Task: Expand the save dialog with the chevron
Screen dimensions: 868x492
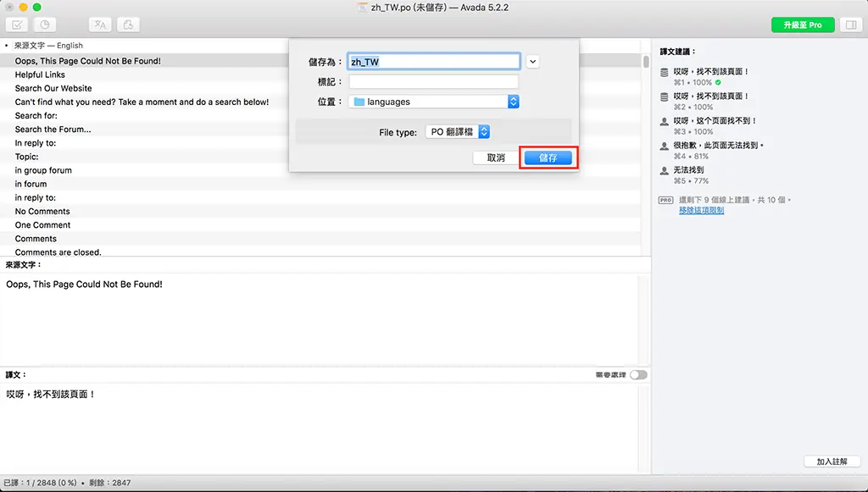Action: coord(532,61)
